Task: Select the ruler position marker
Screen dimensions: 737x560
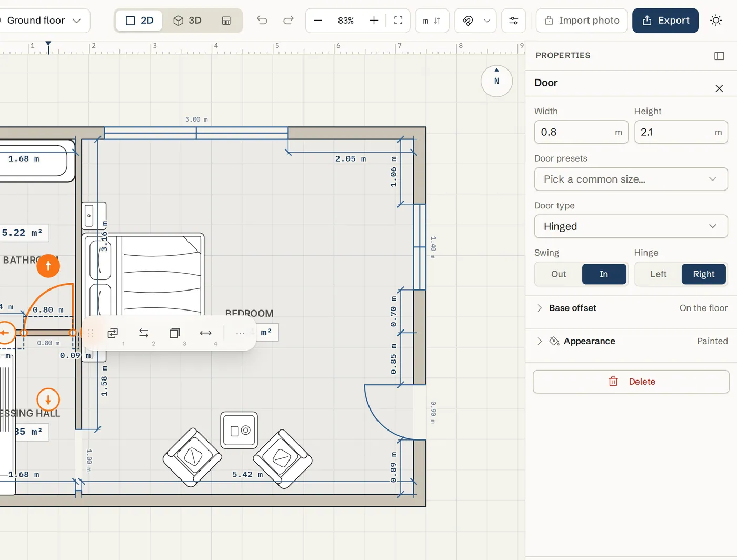Action: click(x=48, y=46)
